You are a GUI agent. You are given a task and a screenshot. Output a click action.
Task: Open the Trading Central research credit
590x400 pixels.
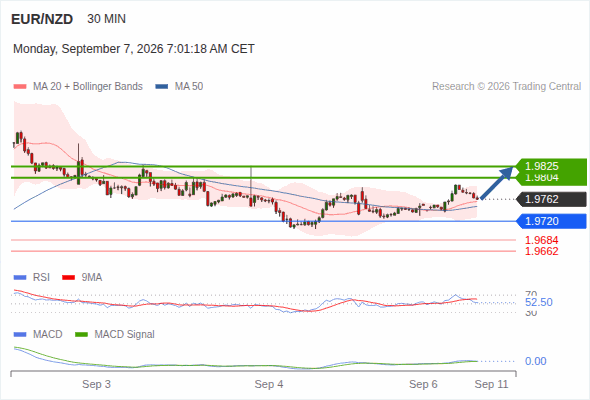[x=506, y=87]
